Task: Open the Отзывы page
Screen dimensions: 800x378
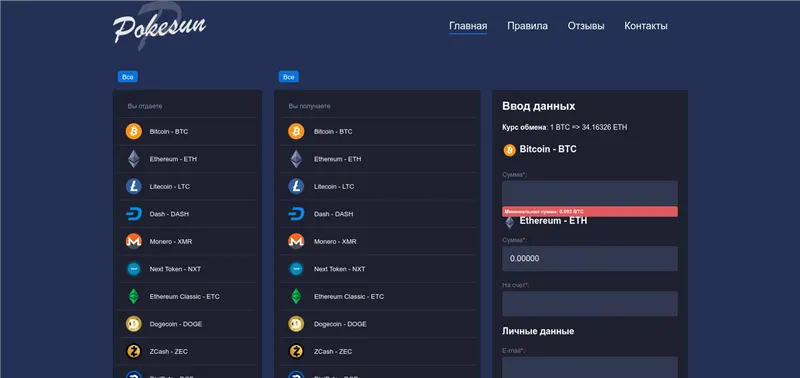Action: (586, 26)
